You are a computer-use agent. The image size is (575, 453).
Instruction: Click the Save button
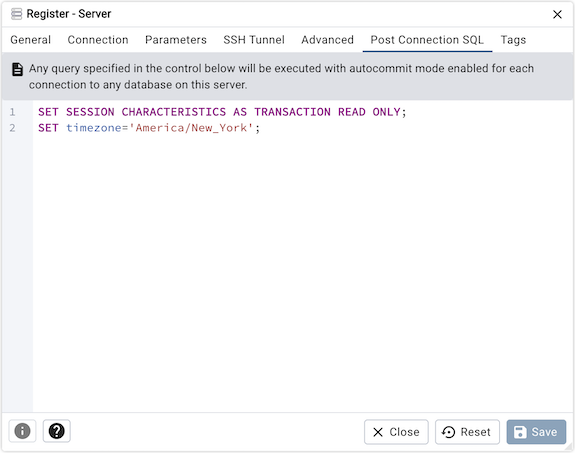coord(536,432)
